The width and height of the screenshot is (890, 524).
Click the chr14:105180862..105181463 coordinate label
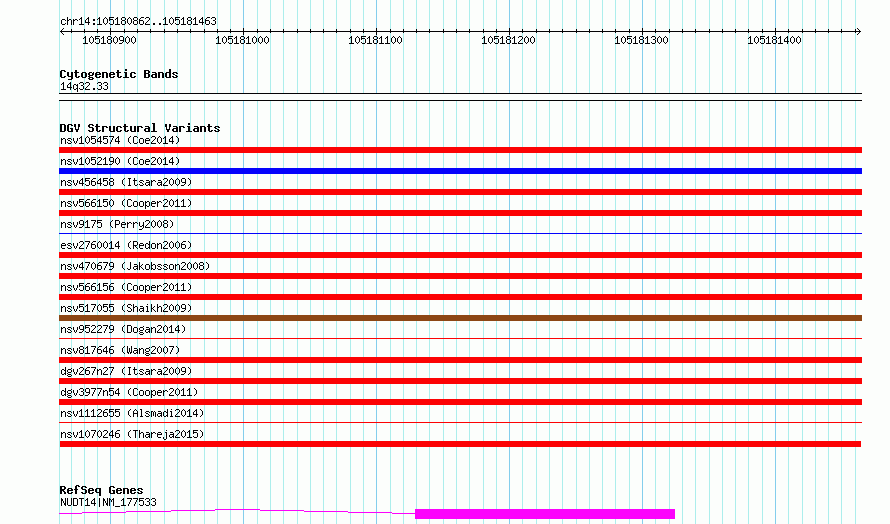(x=138, y=21)
